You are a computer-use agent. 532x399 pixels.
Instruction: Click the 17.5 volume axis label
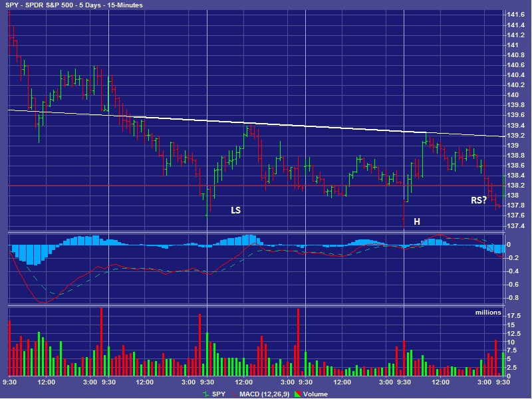pos(513,315)
